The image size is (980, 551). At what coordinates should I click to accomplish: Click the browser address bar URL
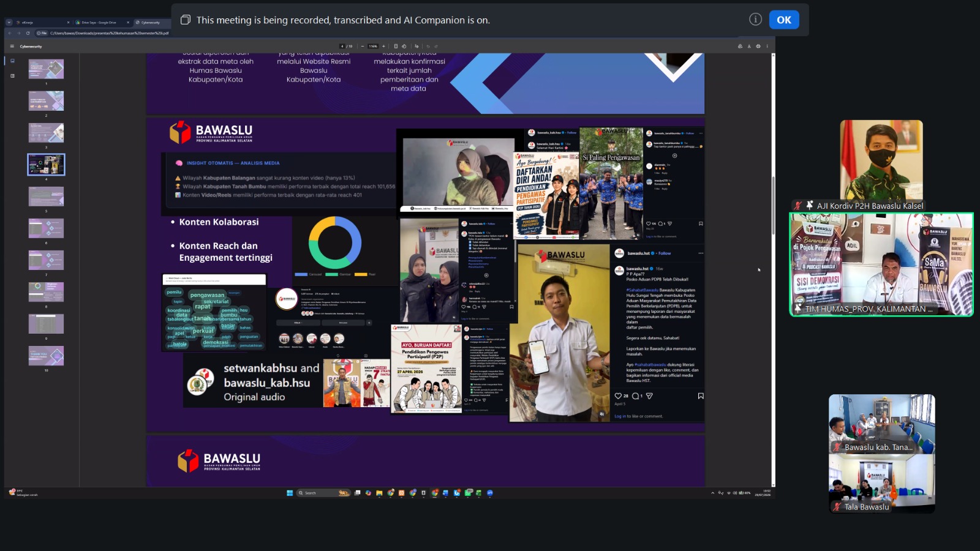point(109,33)
